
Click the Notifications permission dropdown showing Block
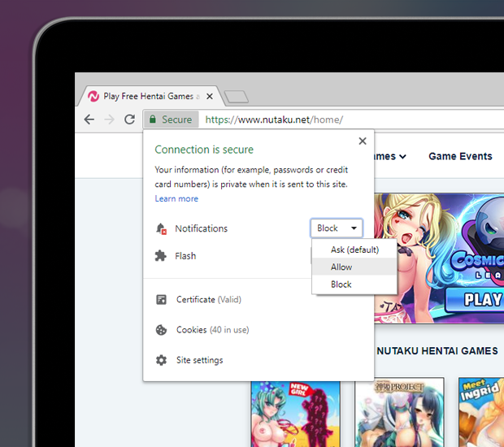(x=337, y=228)
